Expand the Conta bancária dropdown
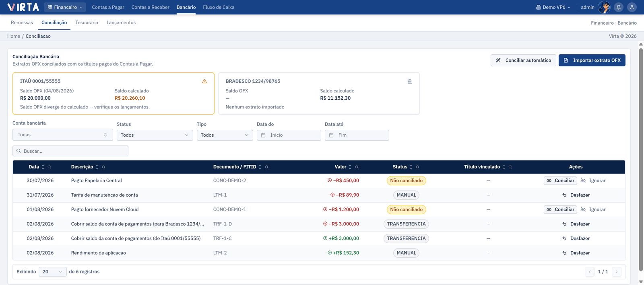This screenshot has height=285, width=644. click(x=62, y=135)
